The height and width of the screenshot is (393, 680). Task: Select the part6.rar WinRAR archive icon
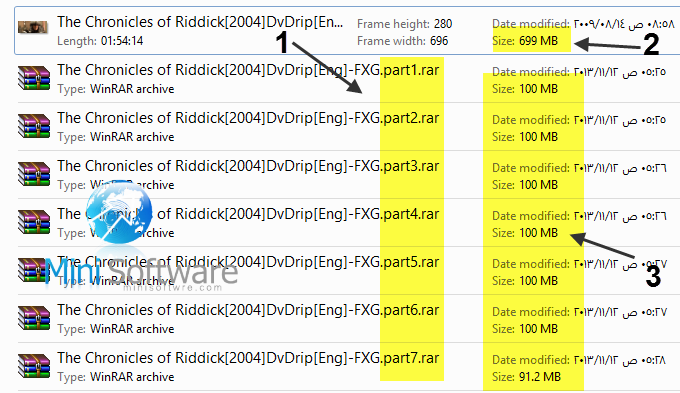click(x=34, y=318)
